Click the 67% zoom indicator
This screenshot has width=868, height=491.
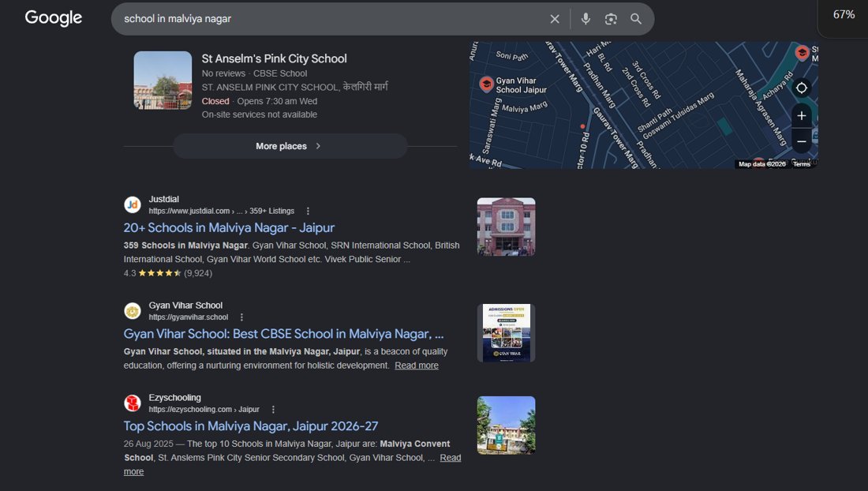click(844, 15)
